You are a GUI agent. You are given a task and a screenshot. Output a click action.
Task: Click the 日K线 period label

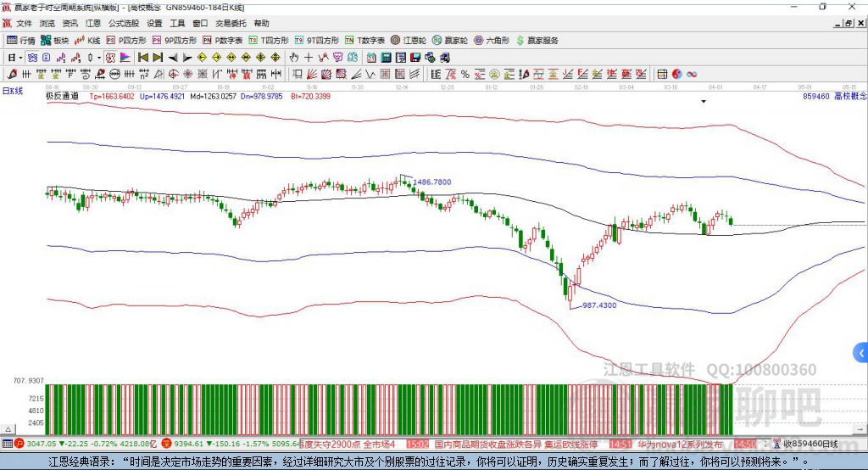13,90
